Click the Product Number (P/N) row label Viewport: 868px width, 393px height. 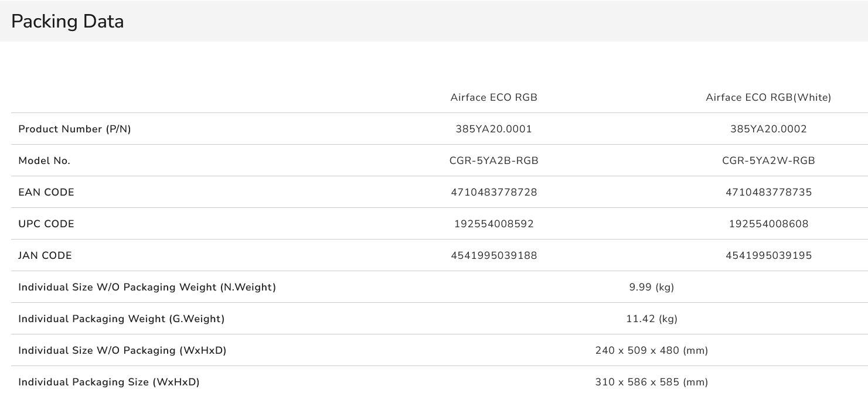74,129
